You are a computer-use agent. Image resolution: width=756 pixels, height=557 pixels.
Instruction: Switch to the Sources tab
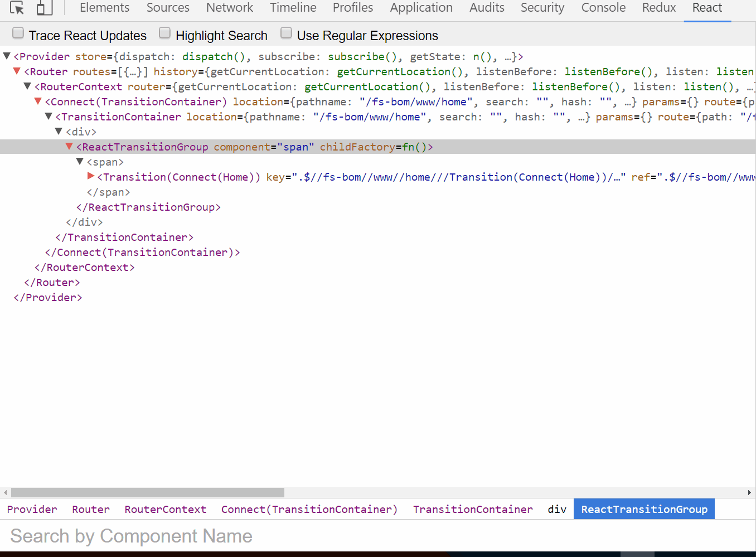click(168, 8)
